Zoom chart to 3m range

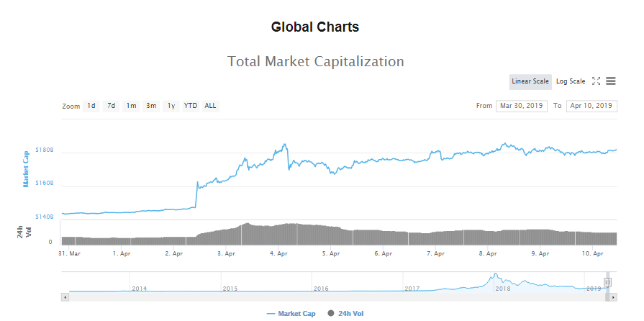click(x=151, y=106)
